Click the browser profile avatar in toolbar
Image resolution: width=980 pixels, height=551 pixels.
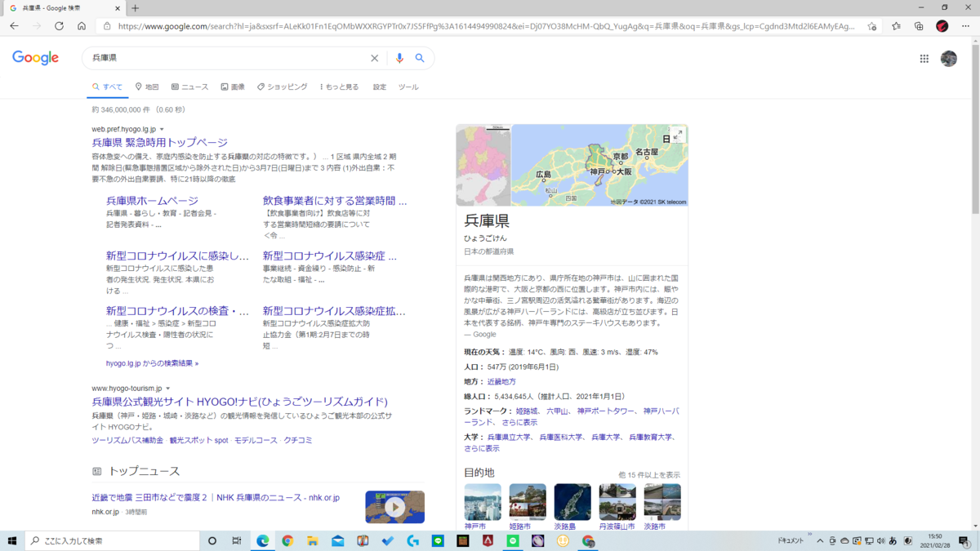942,26
